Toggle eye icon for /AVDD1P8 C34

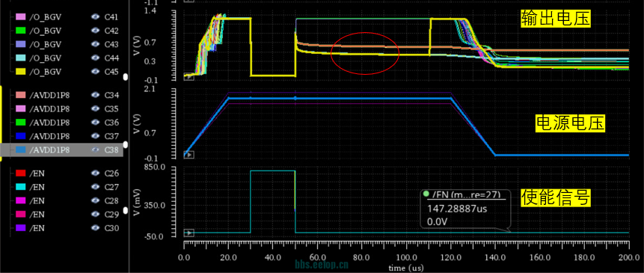(x=95, y=95)
